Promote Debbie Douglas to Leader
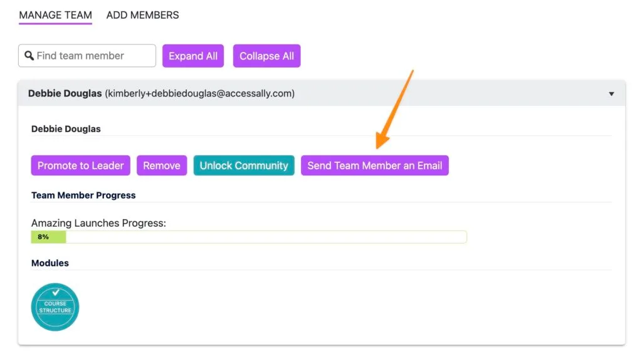The height and width of the screenshot is (364, 642). pos(80,165)
